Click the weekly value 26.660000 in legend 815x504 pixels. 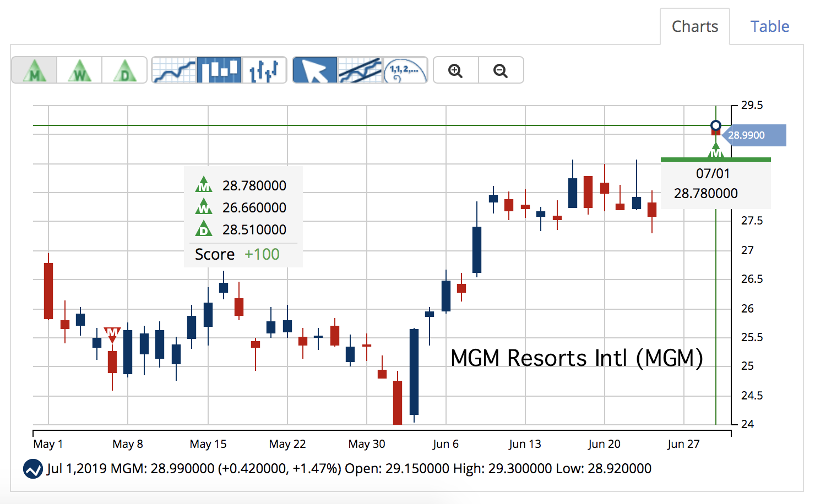point(254,207)
